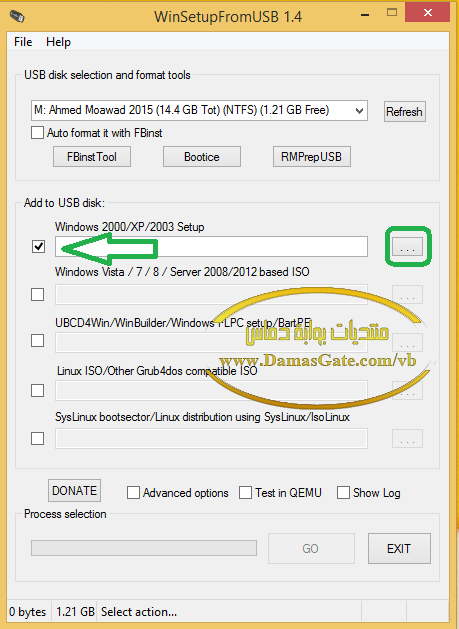Open the Bootice tool
Screen dimensions: 459x629
click(202, 156)
